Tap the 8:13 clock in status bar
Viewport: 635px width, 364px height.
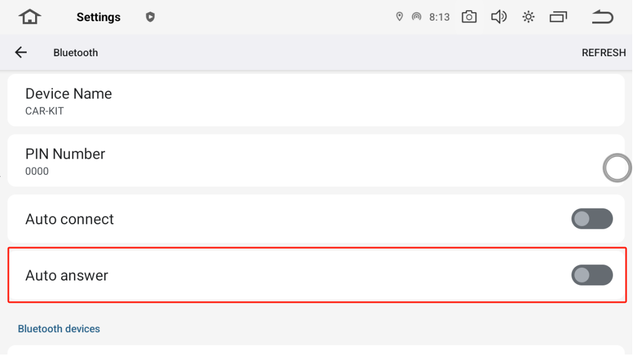439,17
